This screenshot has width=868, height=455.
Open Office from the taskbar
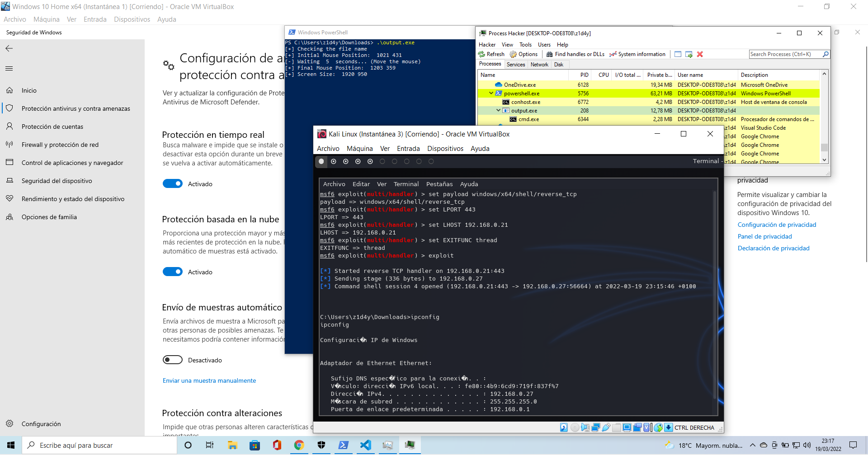[x=277, y=445]
